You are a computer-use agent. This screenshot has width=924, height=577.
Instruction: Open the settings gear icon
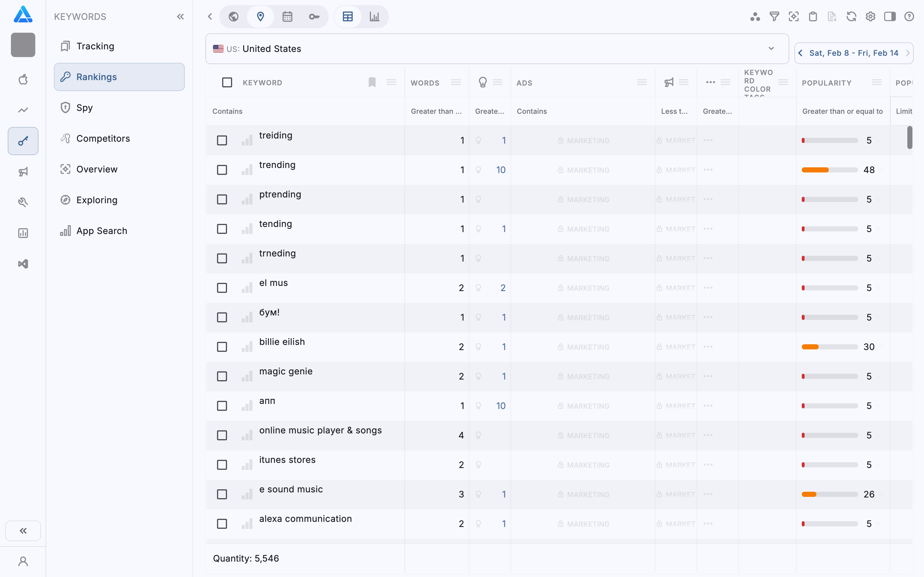tap(870, 16)
